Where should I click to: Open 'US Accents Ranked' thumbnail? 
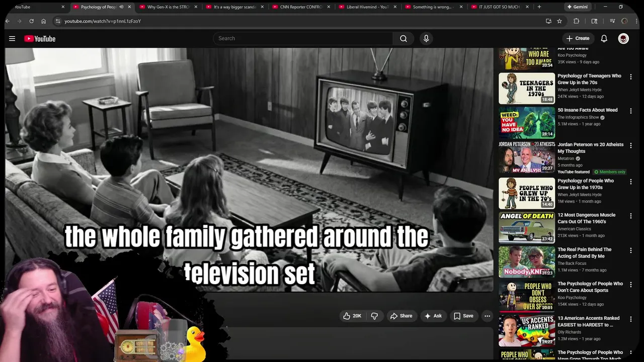[527, 331]
